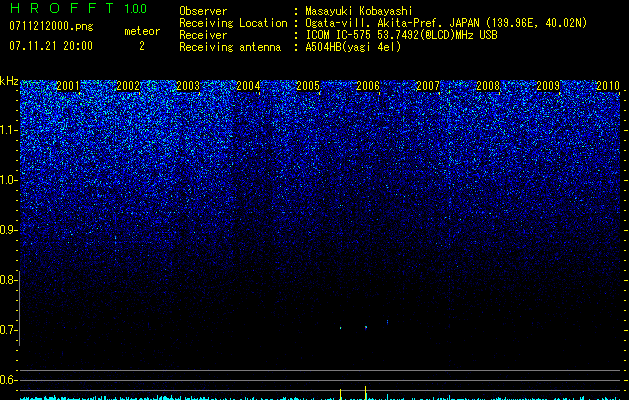Click the 1.0 kHz axis label
Screen dimensions: 629x400
[x=8, y=180]
